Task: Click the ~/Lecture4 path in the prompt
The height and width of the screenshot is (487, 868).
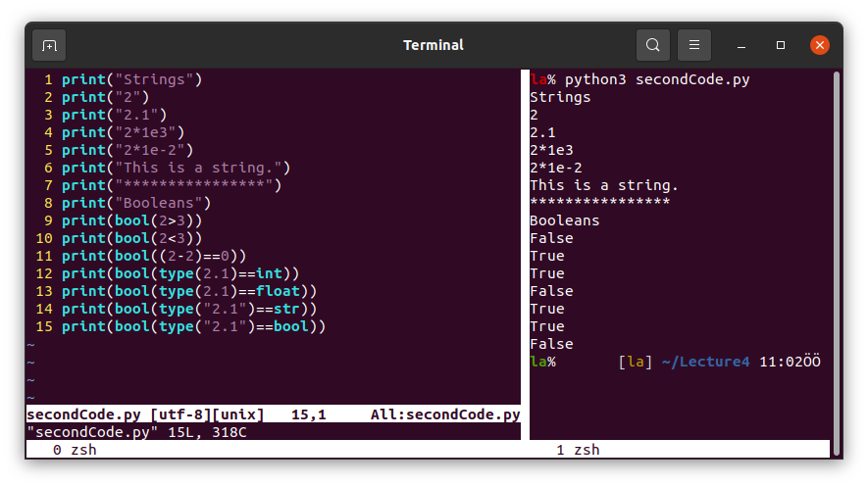Action: 705,362
